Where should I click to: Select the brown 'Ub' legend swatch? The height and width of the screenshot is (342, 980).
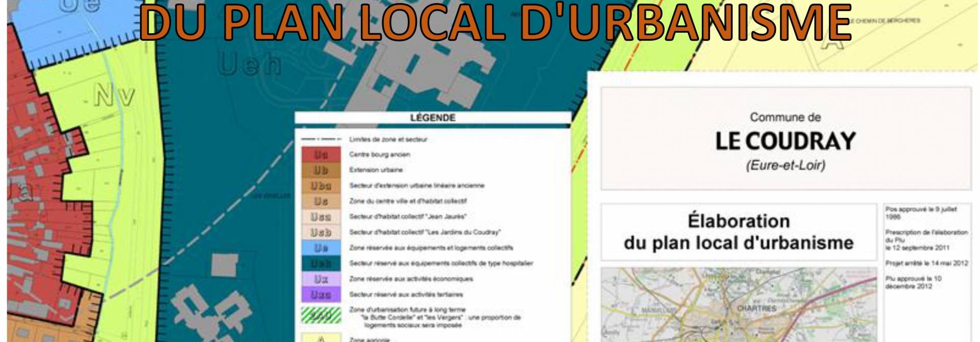321,170
